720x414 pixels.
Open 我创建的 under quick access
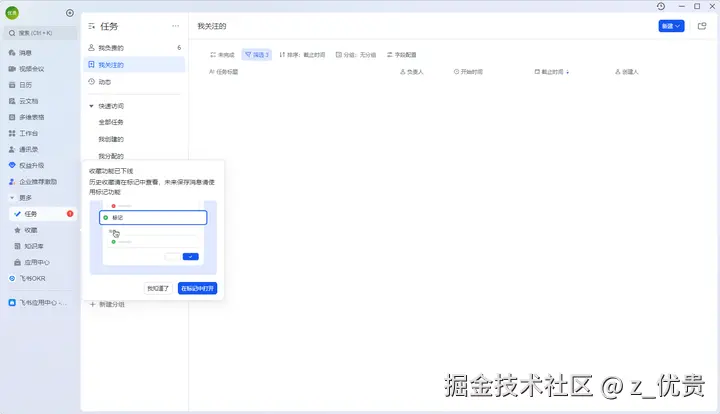pyautogui.click(x=111, y=139)
